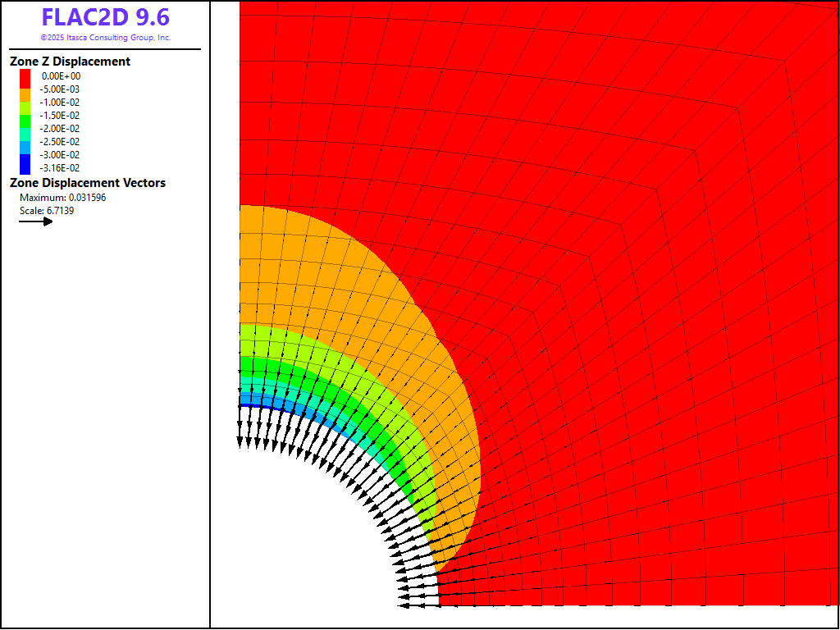Click the Maximum: 0.031596 value
This screenshot has width=840, height=630.
(x=63, y=198)
